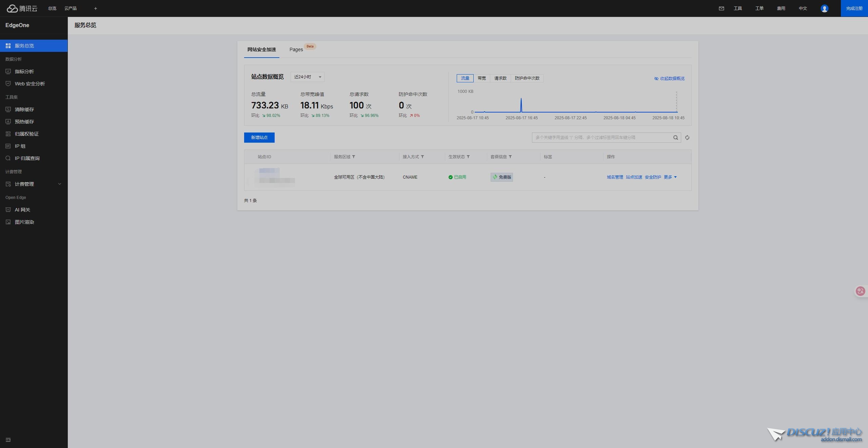Click the refresh icon beside the search box
This screenshot has height=448, width=868.
687,138
